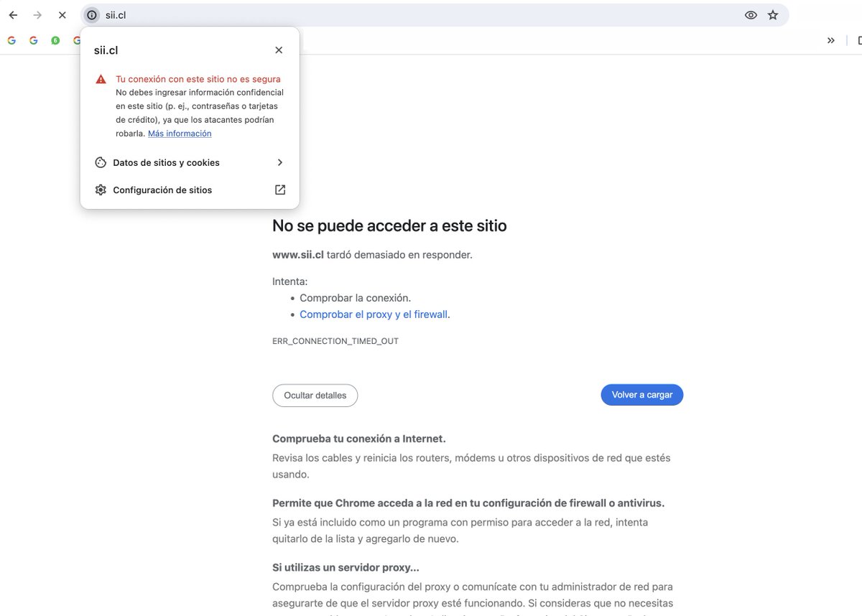Viewport: 862px width, 616px height.
Task: Click the gear icon in site popup
Action: [101, 190]
